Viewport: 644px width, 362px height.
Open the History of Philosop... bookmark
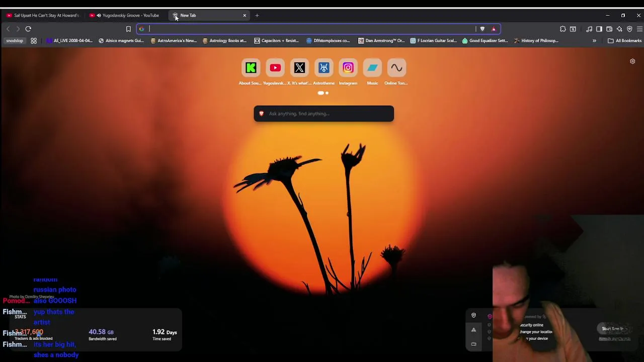pyautogui.click(x=536, y=41)
